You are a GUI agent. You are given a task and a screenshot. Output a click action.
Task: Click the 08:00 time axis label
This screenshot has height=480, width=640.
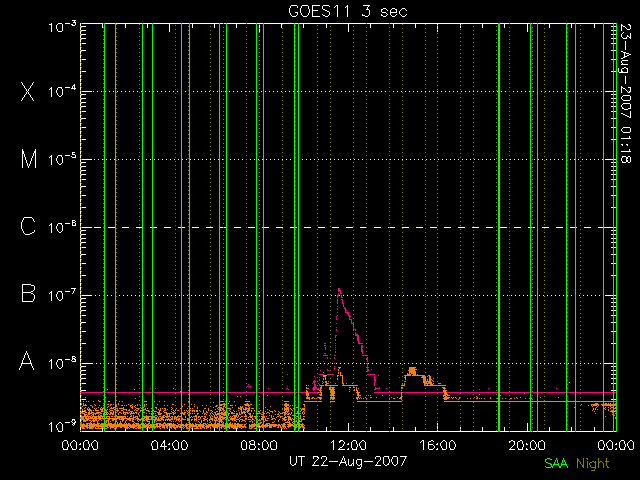click(x=259, y=445)
